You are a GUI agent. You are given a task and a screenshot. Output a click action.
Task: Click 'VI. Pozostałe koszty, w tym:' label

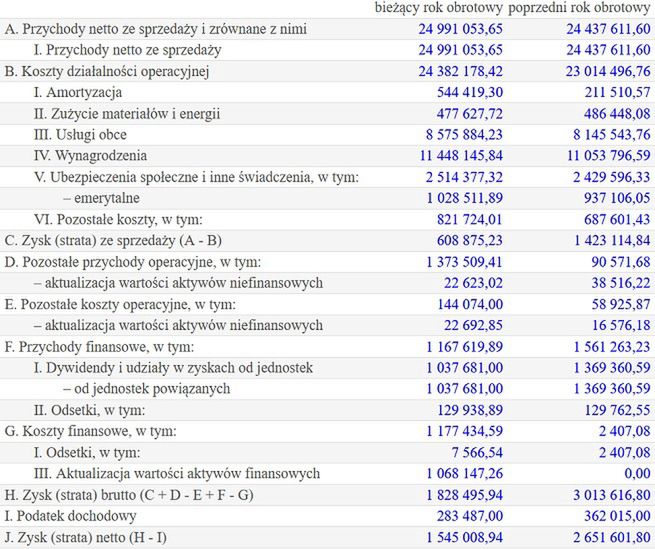[x=118, y=219]
